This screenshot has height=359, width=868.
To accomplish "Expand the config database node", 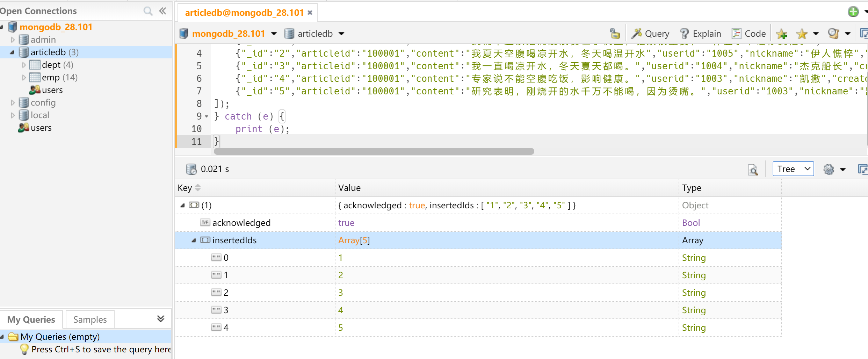I will 13,103.
